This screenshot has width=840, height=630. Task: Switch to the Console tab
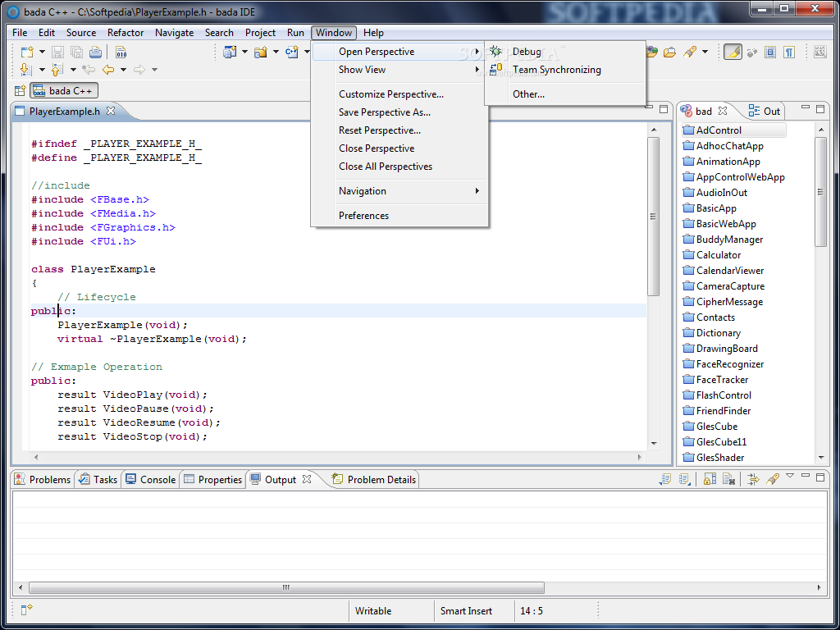[x=151, y=479]
